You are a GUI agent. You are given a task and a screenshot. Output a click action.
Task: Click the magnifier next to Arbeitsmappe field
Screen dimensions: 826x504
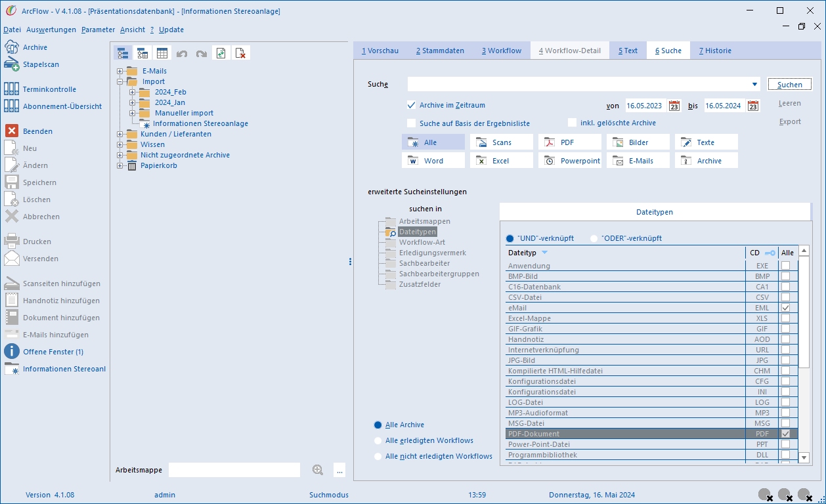pos(318,470)
